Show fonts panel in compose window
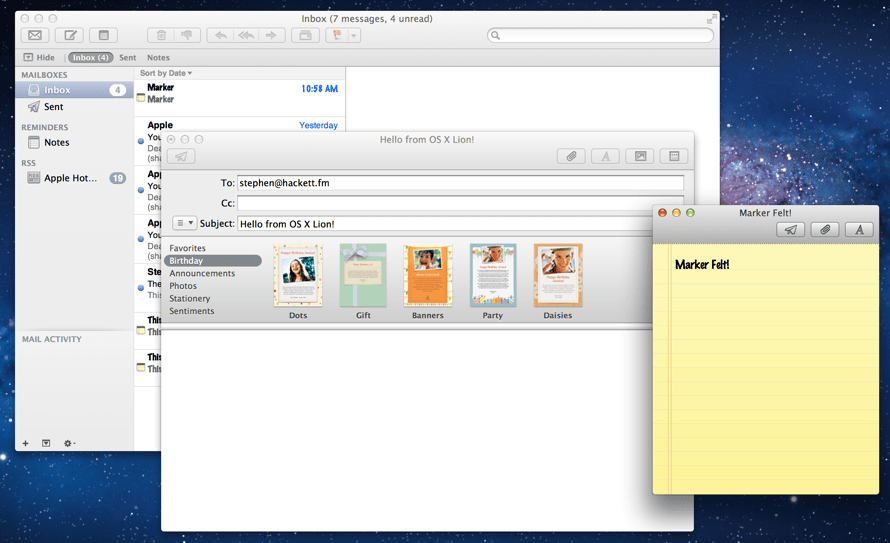This screenshot has width=890, height=543. click(x=606, y=156)
